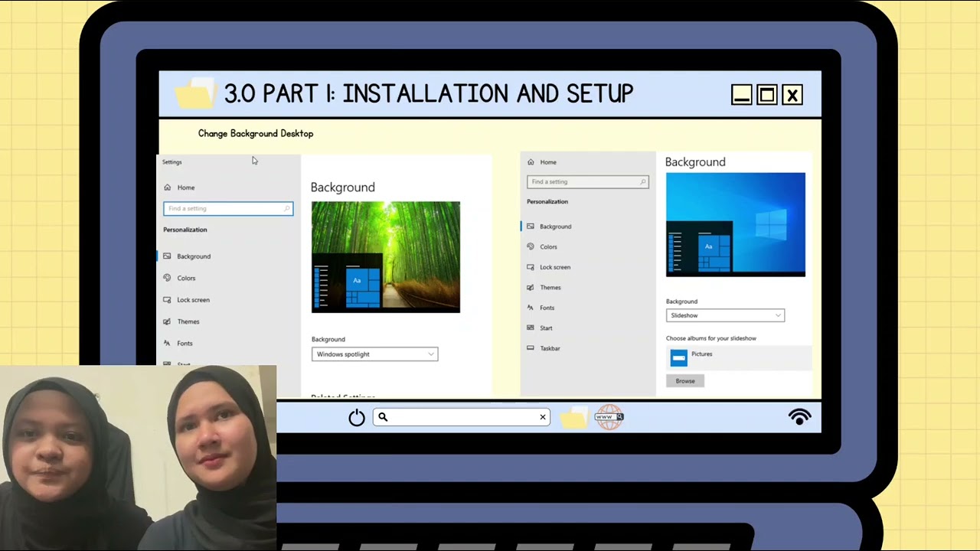This screenshot has width=980, height=551.
Task: Click the Home icon in the Slideshow Settings window
Action: [x=531, y=162]
